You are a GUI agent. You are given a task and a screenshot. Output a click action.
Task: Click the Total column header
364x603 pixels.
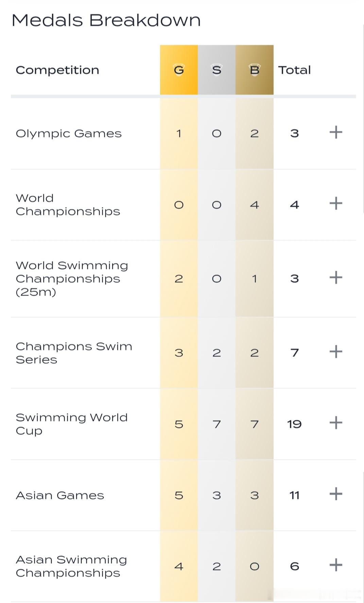coord(294,70)
